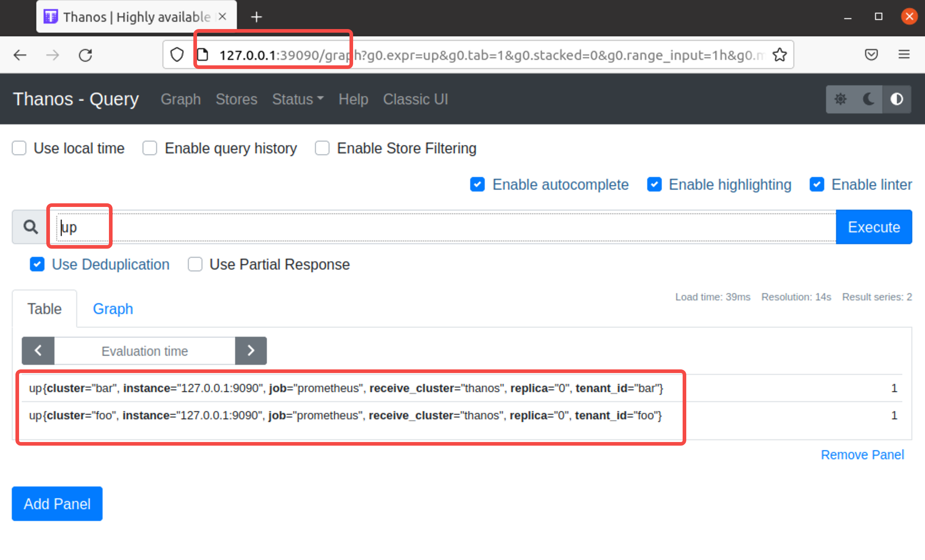Screen dimensions: 925x560
Task: Open Firefox hamburger menu
Action: 904,55
